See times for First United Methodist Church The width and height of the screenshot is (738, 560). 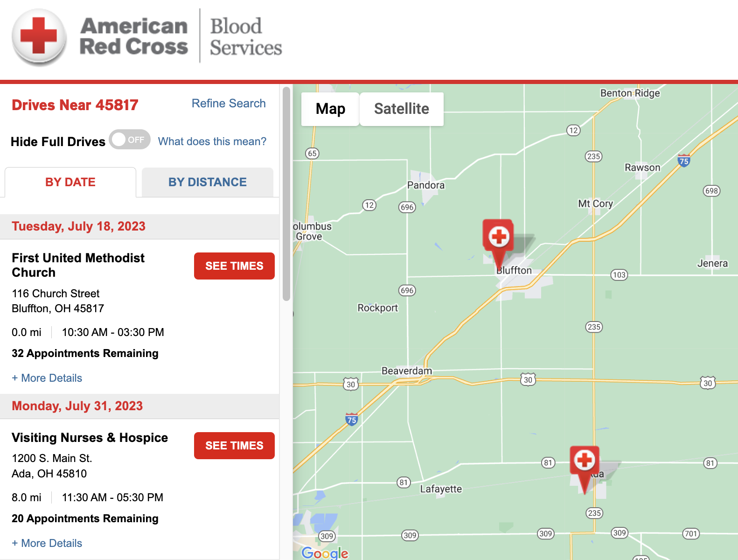(234, 266)
